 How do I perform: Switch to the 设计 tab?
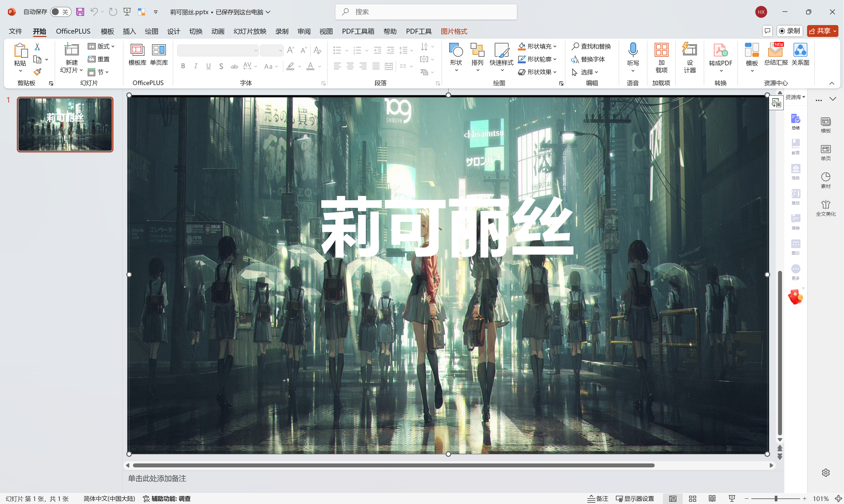[x=173, y=31]
